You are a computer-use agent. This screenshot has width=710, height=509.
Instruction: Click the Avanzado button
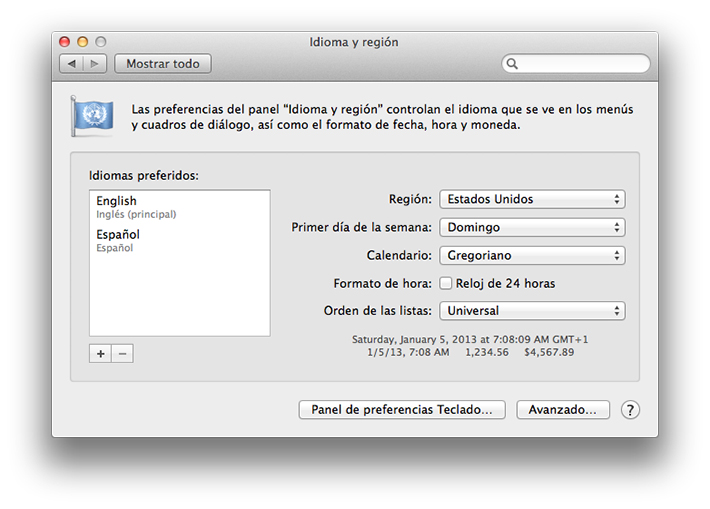pos(563,410)
